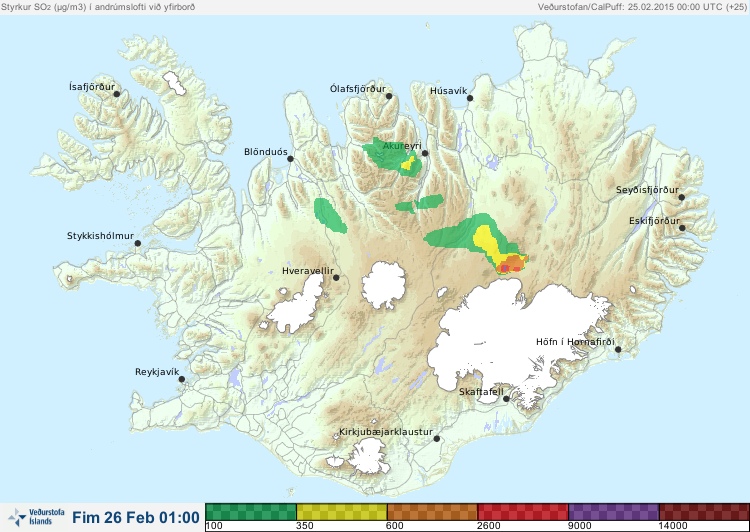Click the Ólafsfjörður location dot
Screen dimensions: 750x532
click(389, 96)
